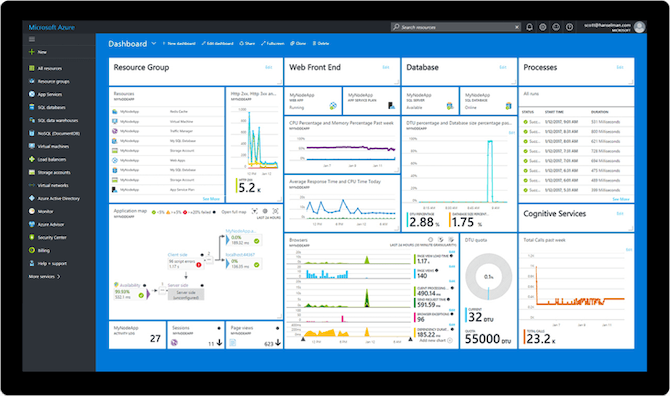Open the MyNodeApp Web App Running tile
Screen dimensions: 670x396
click(x=313, y=101)
